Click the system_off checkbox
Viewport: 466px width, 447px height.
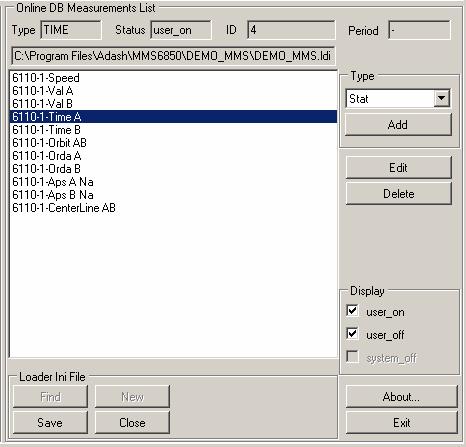click(352, 357)
